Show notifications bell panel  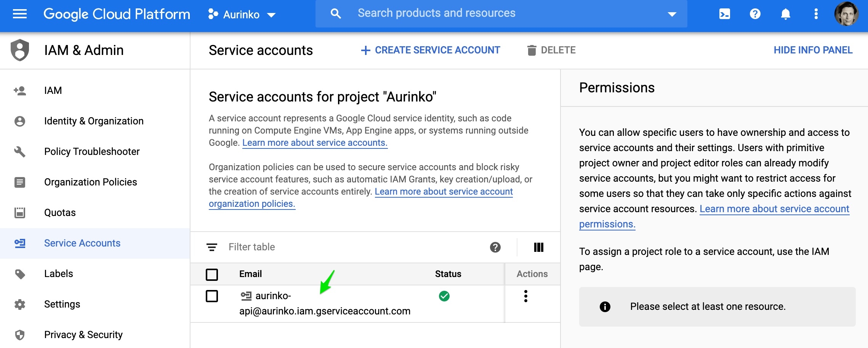click(x=785, y=14)
